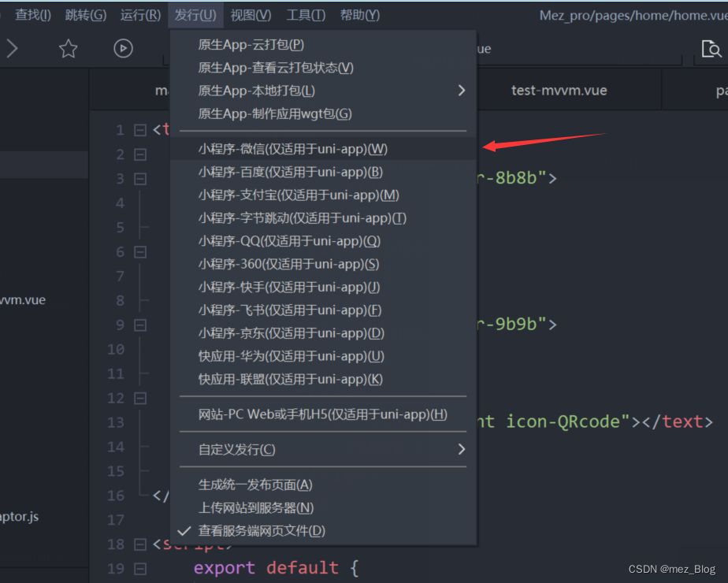
Task: Open the 工具(T) menu
Action: (x=306, y=15)
